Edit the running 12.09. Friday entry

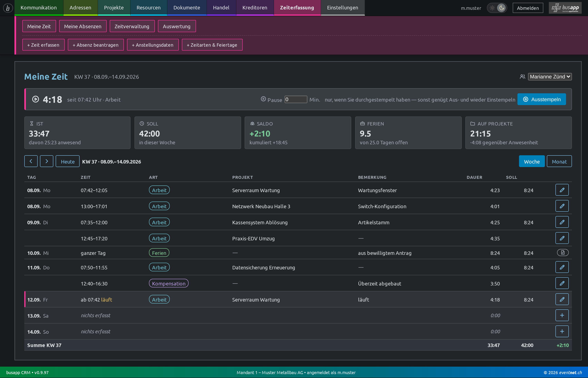tap(562, 299)
